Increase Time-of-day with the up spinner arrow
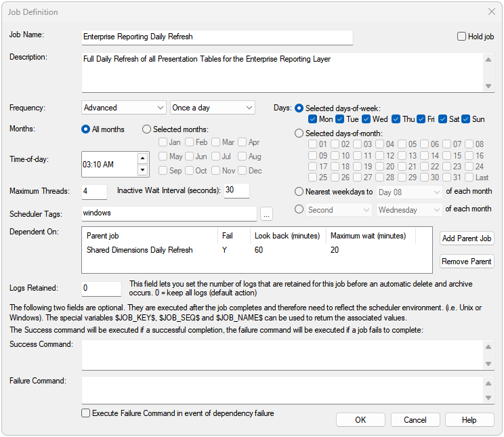 142,159
